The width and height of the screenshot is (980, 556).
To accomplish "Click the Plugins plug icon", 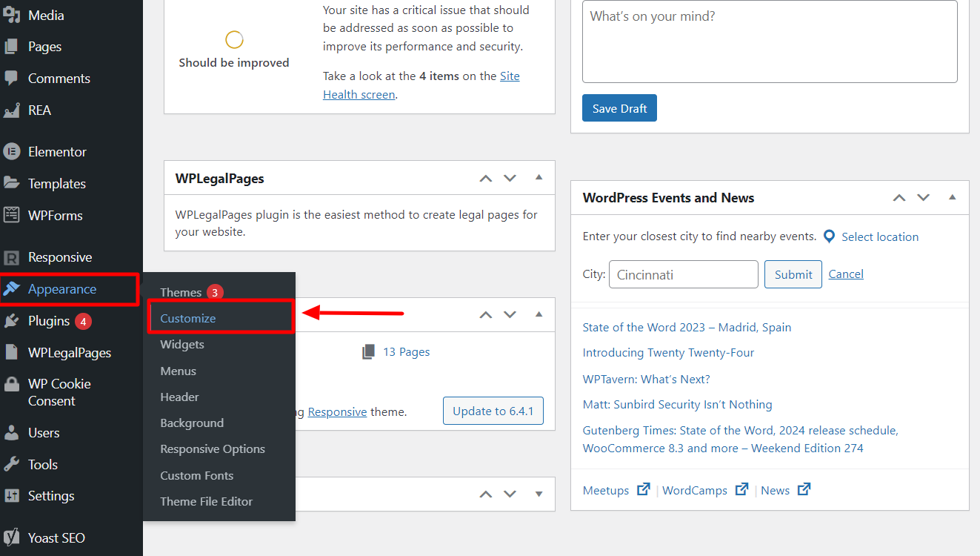I will click(11, 321).
